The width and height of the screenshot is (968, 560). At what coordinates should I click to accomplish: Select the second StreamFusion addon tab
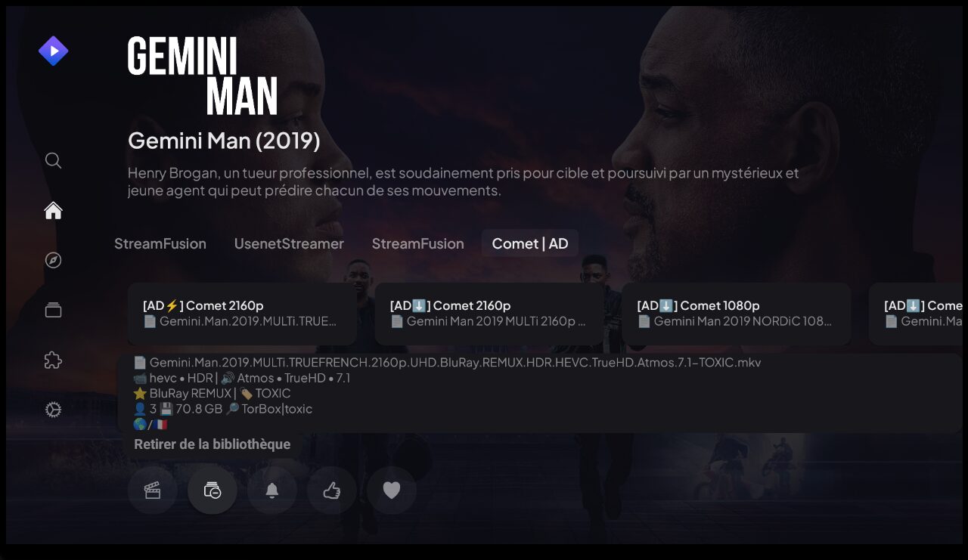(418, 243)
